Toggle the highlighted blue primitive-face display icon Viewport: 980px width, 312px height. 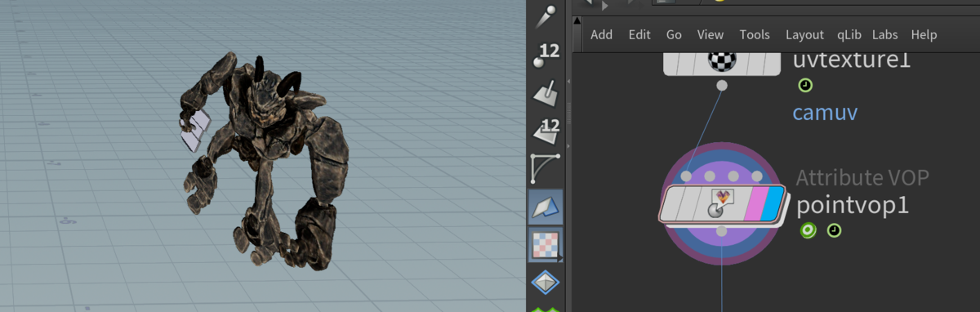click(x=546, y=207)
